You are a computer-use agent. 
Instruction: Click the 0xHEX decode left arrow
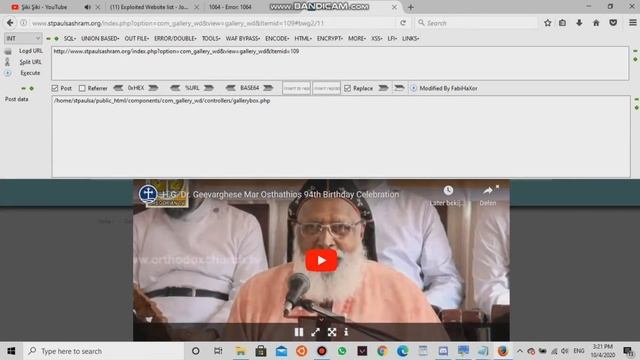(x=118, y=88)
